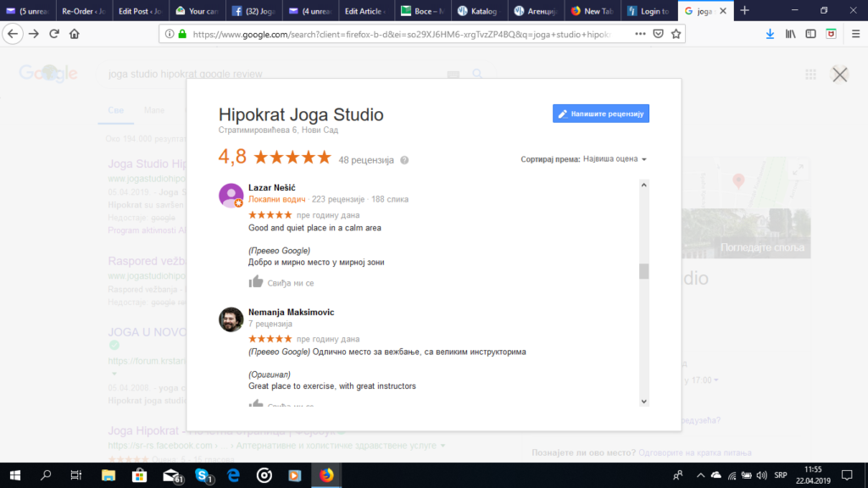Open Skype from the taskbar
The height and width of the screenshot is (488, 868).
tap(203, 475)
